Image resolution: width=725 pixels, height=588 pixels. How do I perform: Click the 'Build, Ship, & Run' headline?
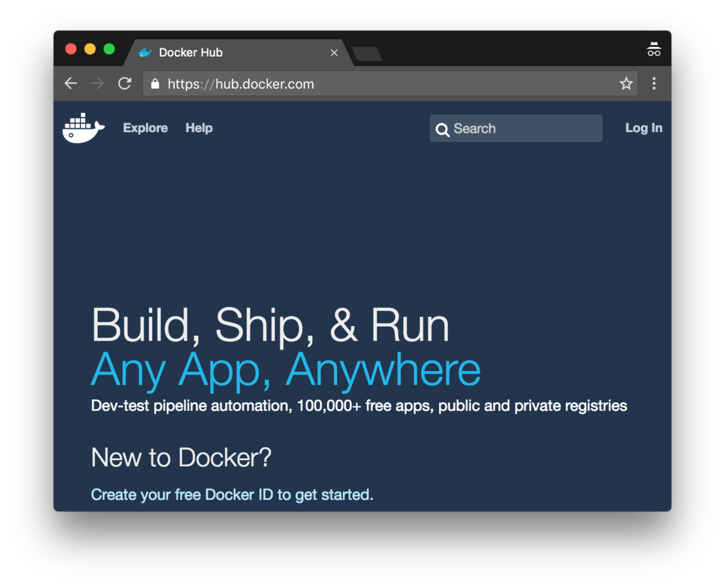click(270, 326)
